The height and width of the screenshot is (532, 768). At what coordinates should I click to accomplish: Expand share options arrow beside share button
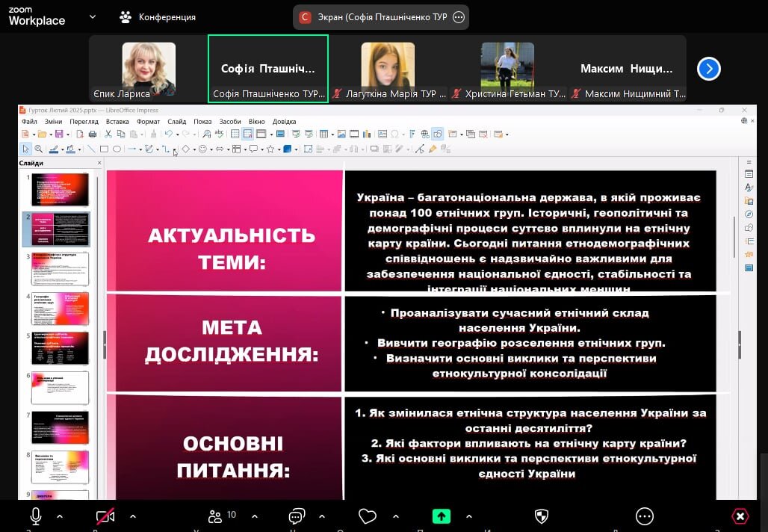(469, 516)
